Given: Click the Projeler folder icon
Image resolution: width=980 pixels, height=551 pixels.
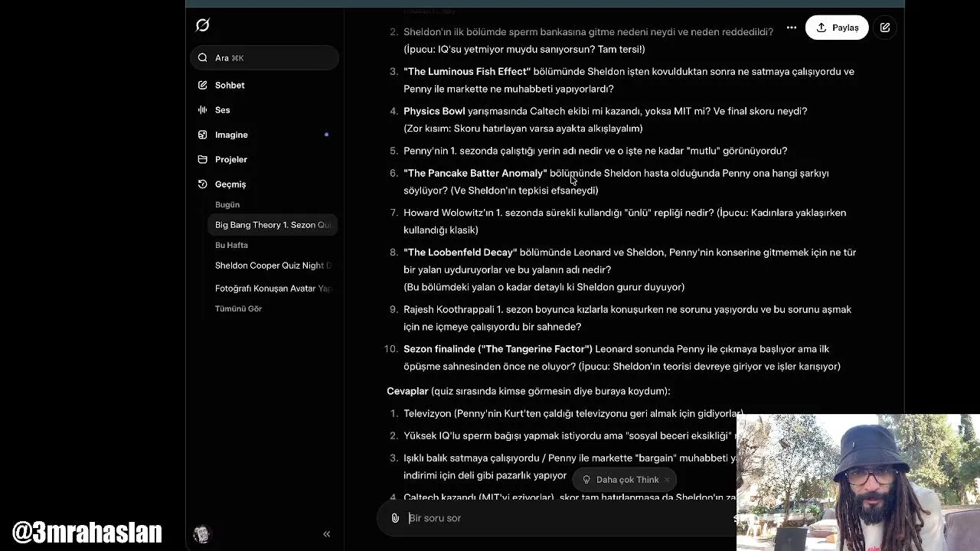Looking at the screenshot, I should pos(202,159).
